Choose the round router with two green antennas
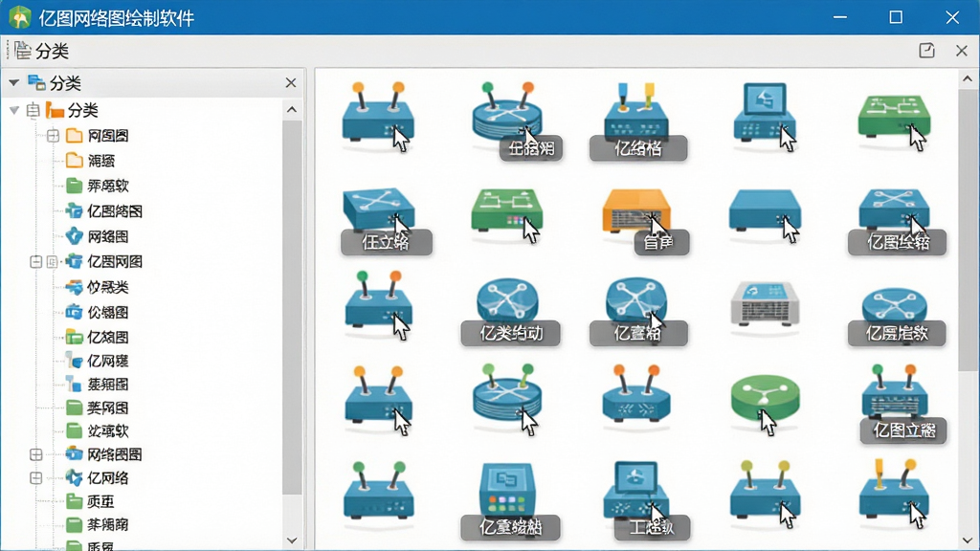This screenshot has width=980, height=551. [x=507, y=393]
